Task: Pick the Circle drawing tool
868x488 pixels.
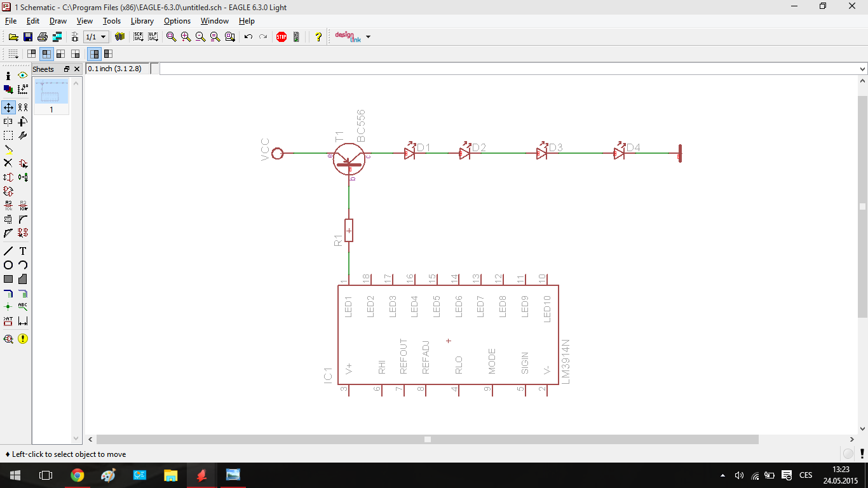Action: click(x=8, y=265)
